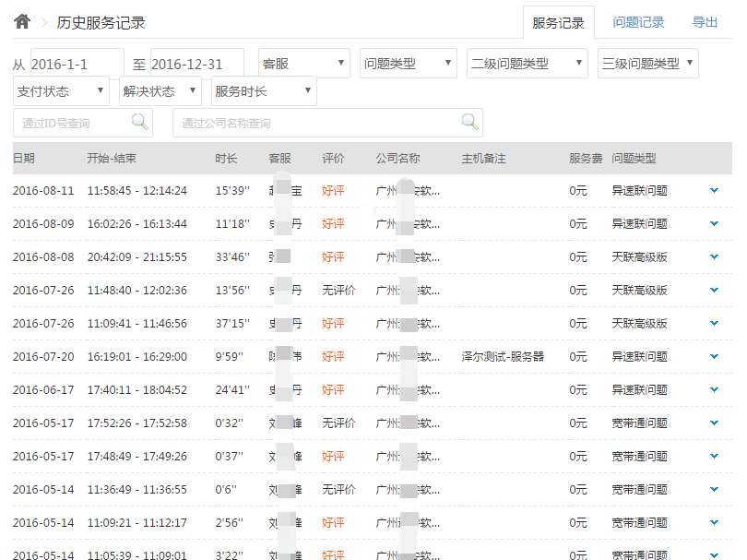The height and width of the screenshot is (560, 747).
Task: Click the home icon in the breadcrumb
Action: pos(22,22)
